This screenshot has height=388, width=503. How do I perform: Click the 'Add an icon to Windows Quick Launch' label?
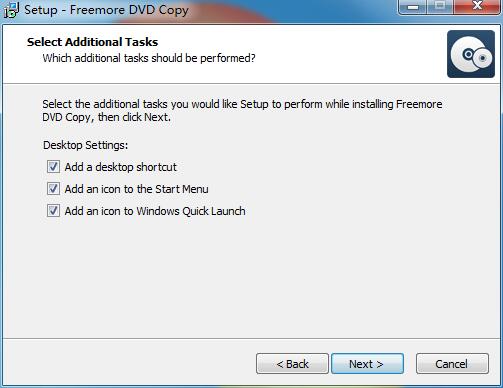(x=155, y=211)
